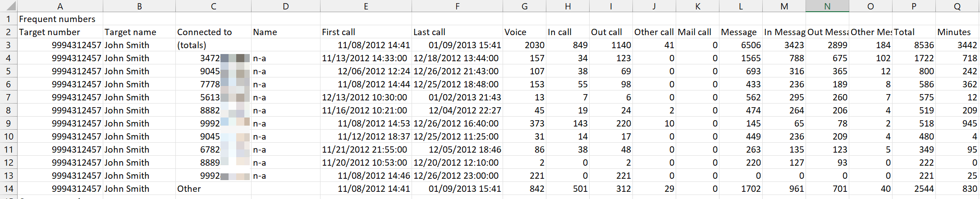
Task: Select the column A header
Action: coord(60,6)
